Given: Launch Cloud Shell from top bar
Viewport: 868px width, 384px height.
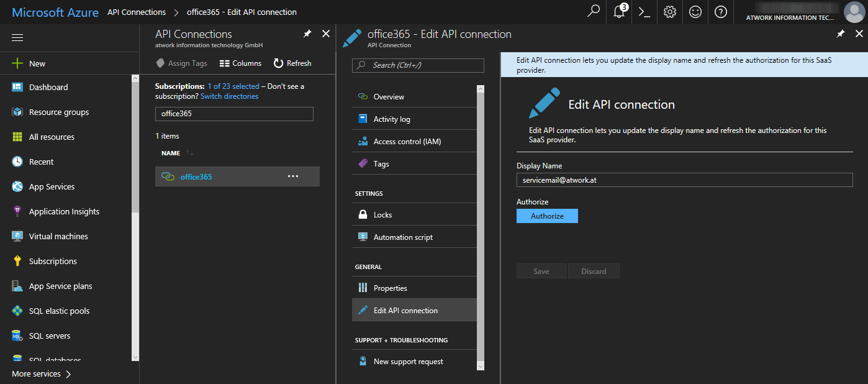Looking at the screenshot, I should coord(644,12).
